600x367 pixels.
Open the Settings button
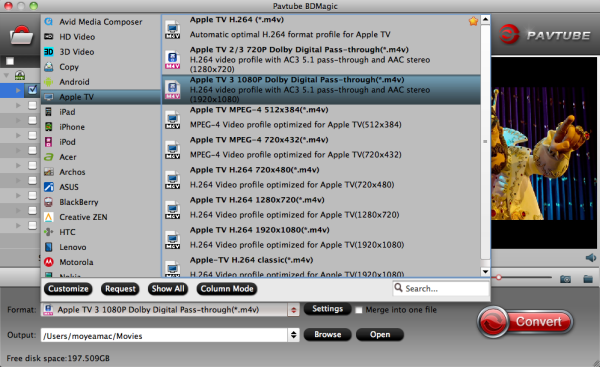click(328, 309)
